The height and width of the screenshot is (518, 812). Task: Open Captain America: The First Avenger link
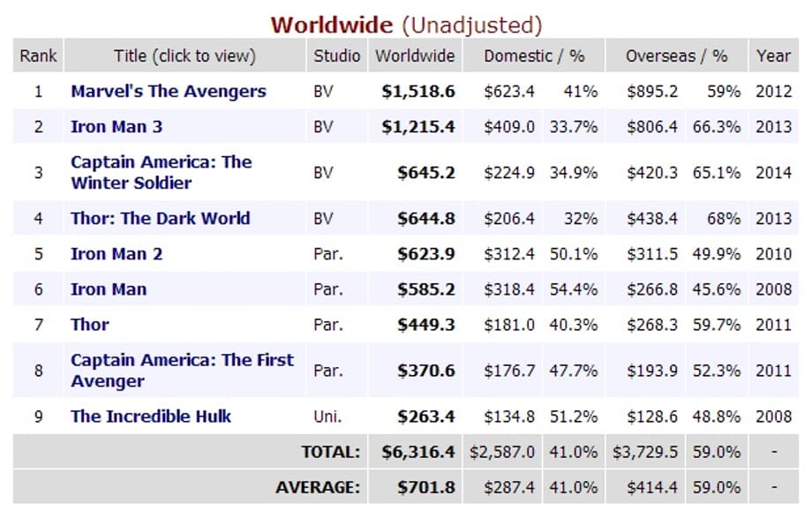tap(182, 371)
